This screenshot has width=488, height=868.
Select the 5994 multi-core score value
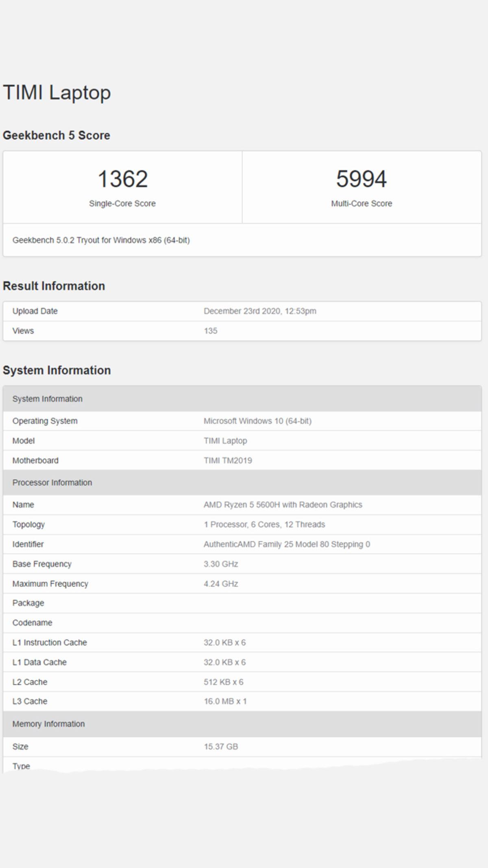(x=362, y=179)
